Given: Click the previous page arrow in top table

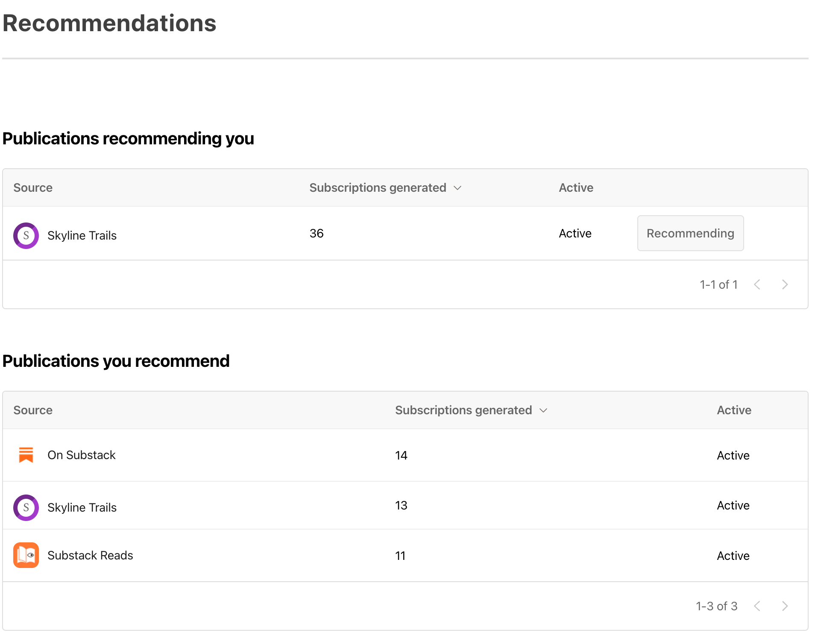Looking at the screenshot, I should [x=757, y=284].
